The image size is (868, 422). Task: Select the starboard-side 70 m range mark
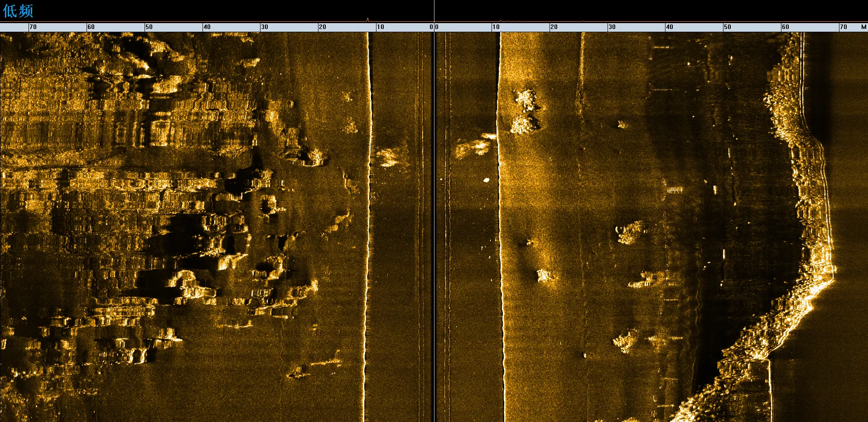(844, 27)
